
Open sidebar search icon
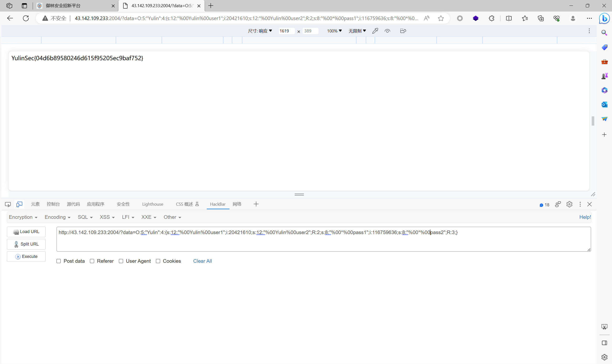click(x=604, y=33)
